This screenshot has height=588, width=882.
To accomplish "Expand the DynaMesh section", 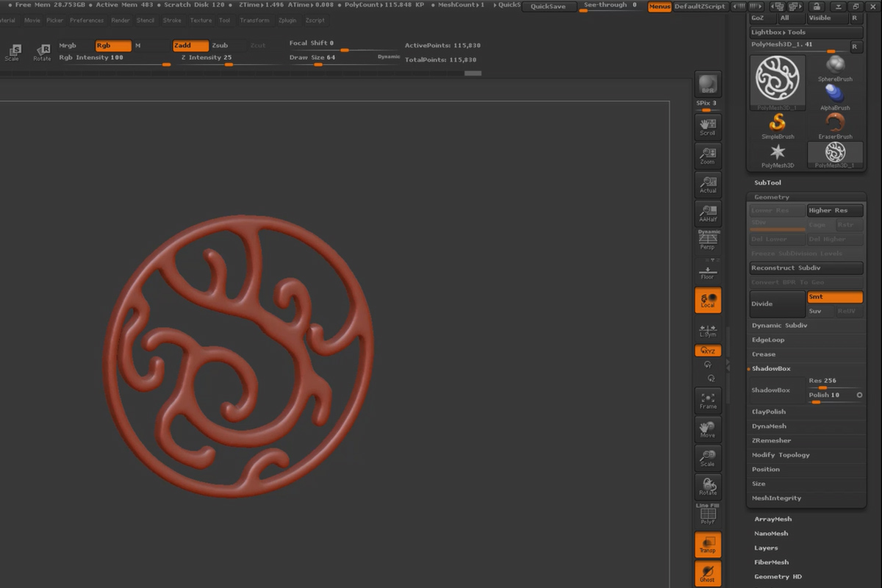I will [769, 426].
